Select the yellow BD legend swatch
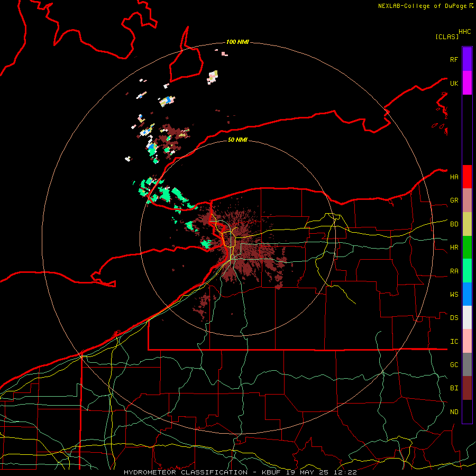The height and width of the screenshot is (476, 476). tap(467, 224)
